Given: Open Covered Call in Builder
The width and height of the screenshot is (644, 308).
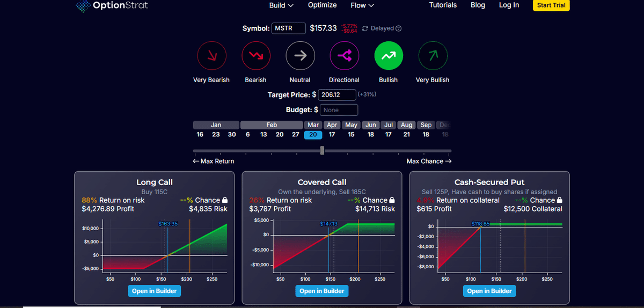Looking at the screenshot, I should tap(322, 291).
